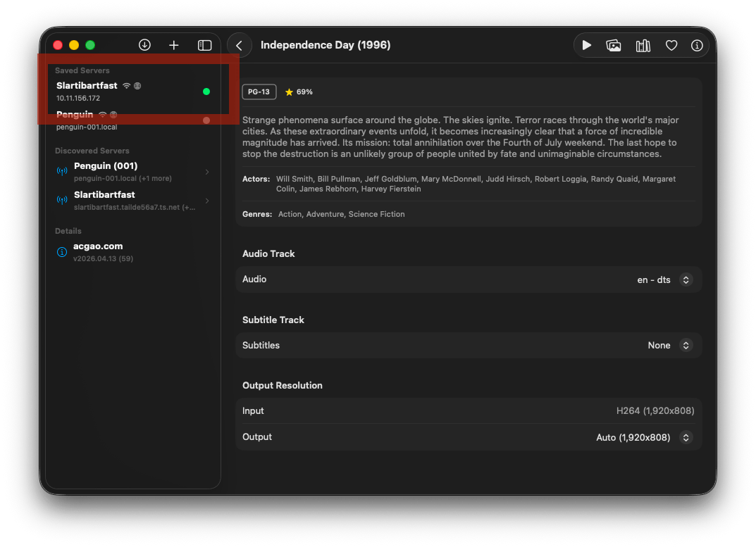Click the library books icon
Viewport: 756px width, 547px height.
(643, 46)
